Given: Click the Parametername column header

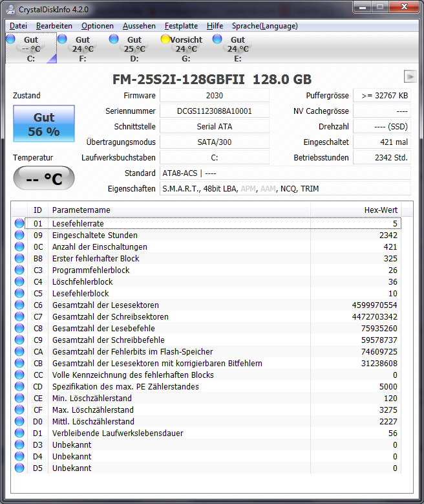Looking at the screenshot, I should (179, 210).
